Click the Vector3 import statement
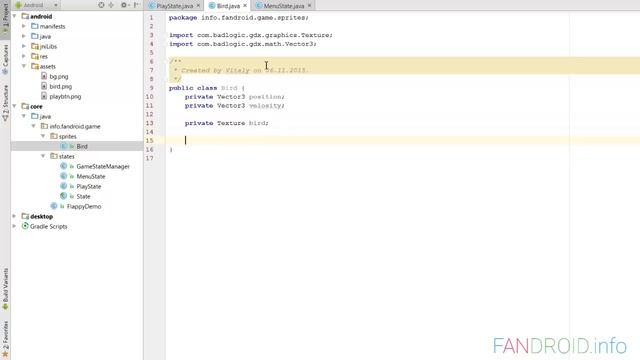This screenshot has width=640, height=360. [x=243, y=44]
